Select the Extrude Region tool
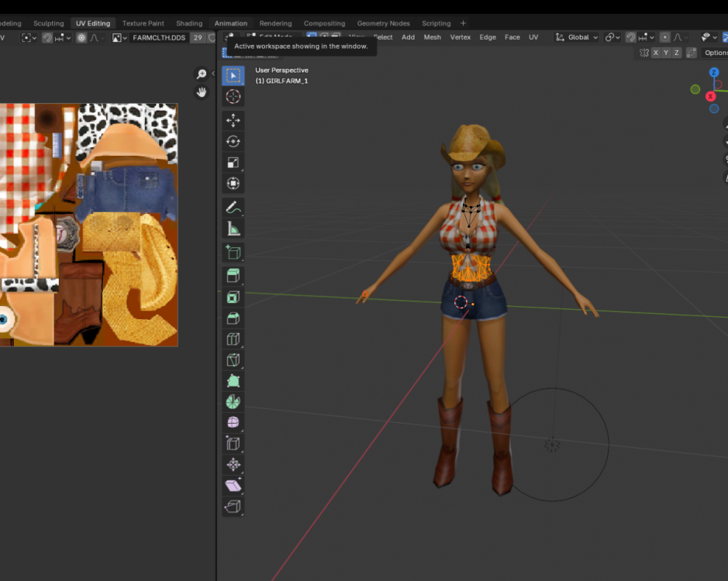The image size is (728, 581). click(x=233, y=275)
